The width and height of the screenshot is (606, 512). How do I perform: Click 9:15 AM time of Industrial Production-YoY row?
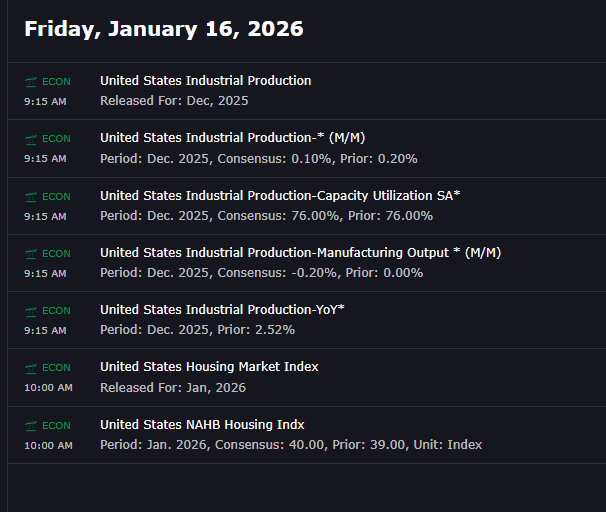click(45, 331)
